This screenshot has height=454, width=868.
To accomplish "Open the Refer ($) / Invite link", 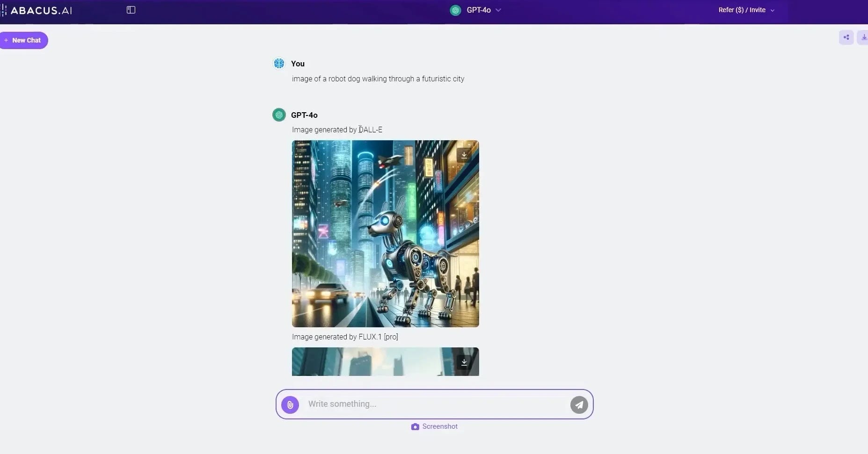I will coord(742,9).
